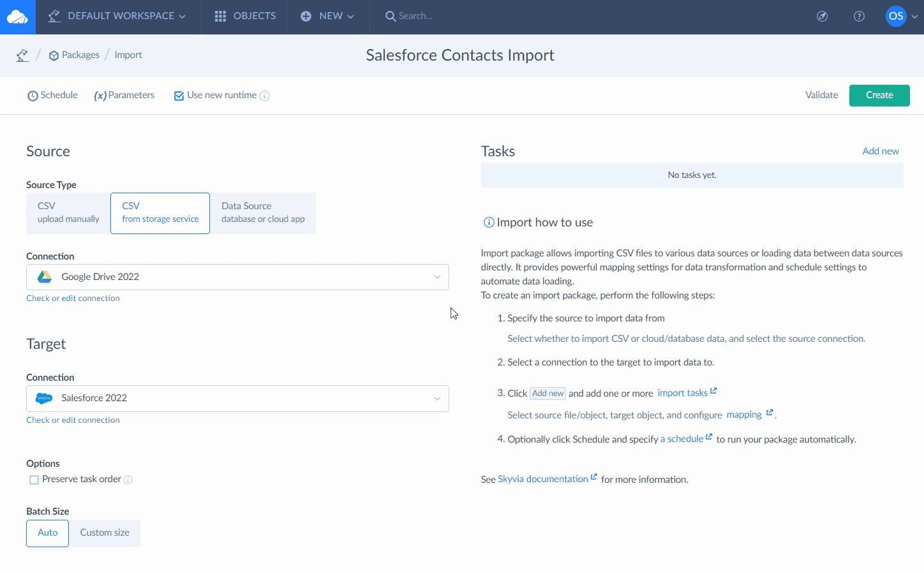Expand the target connection chevron
Viewport: 924px width, 574px height.
click(x=437, y=399)
